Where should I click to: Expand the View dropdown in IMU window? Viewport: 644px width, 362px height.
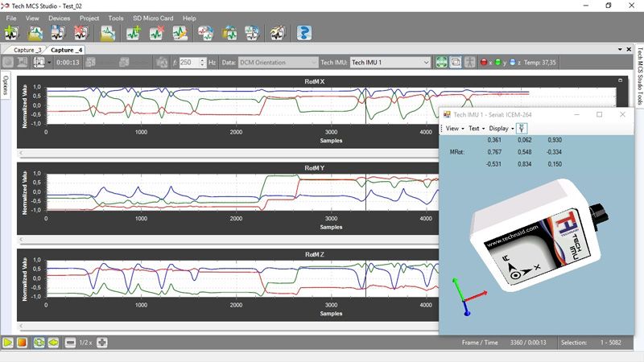tap(455, 128)
